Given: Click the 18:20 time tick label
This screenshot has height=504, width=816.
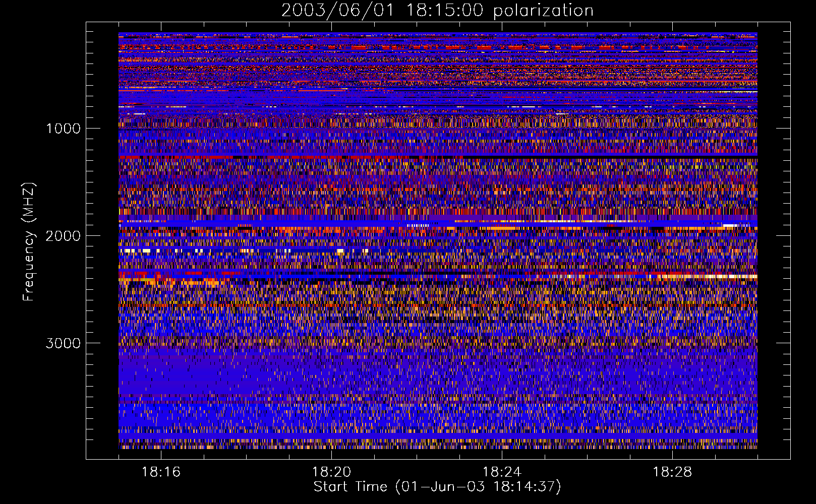Looking at the screenshot, I should 331,472.
